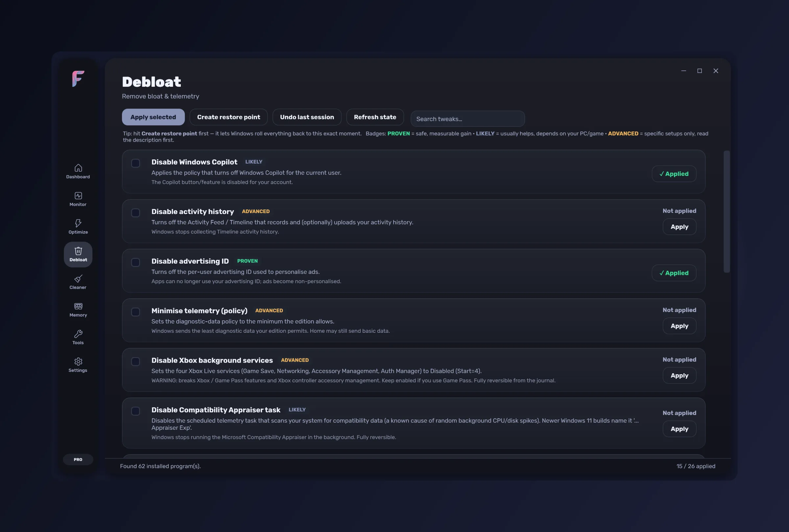Click Applied badge for advertising ID

[x=674, y=273]
